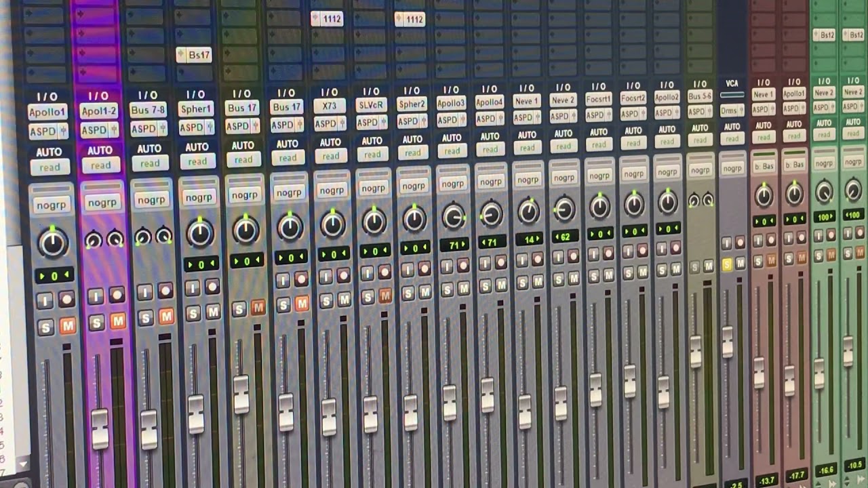Screen dimensions: 868x488
Task: Open the nogrp group selector on Apollo4
Action: 491,181
